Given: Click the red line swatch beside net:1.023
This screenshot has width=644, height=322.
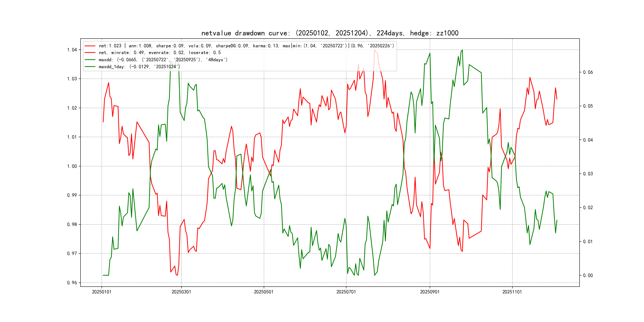Looking at the screenshot, I should pyautogui.click(x=90, y=46).
